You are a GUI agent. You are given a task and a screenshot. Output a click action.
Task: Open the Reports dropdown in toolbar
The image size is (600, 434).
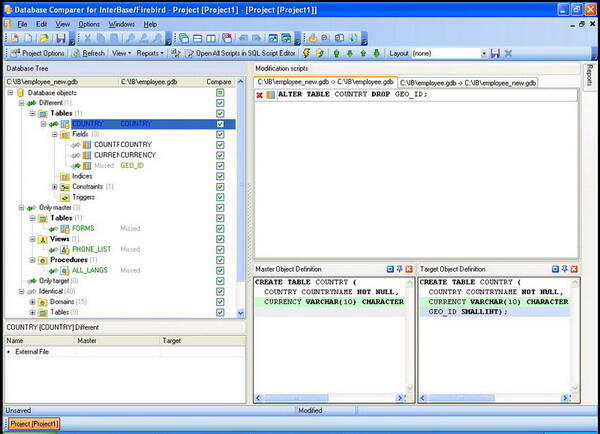tap(150, 53)
